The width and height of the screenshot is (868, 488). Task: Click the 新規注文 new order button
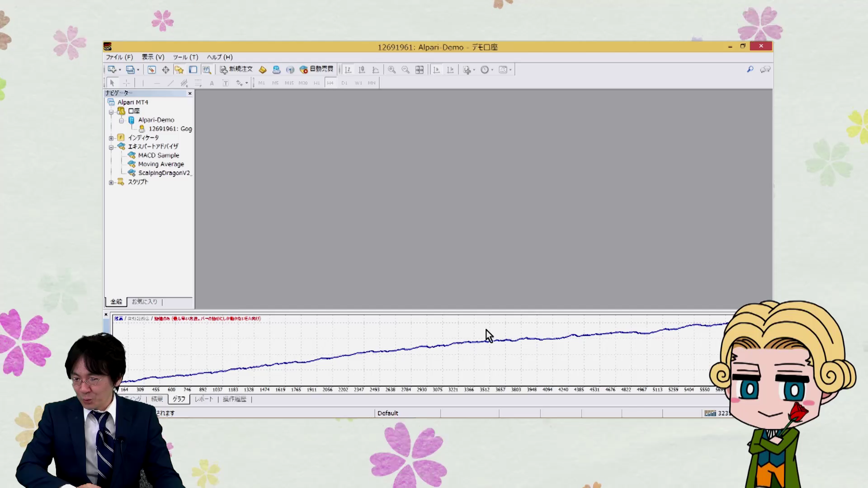(236, 69)
